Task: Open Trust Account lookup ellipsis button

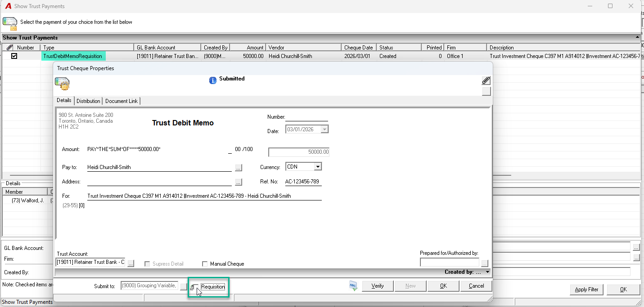Action: [131, 263]
